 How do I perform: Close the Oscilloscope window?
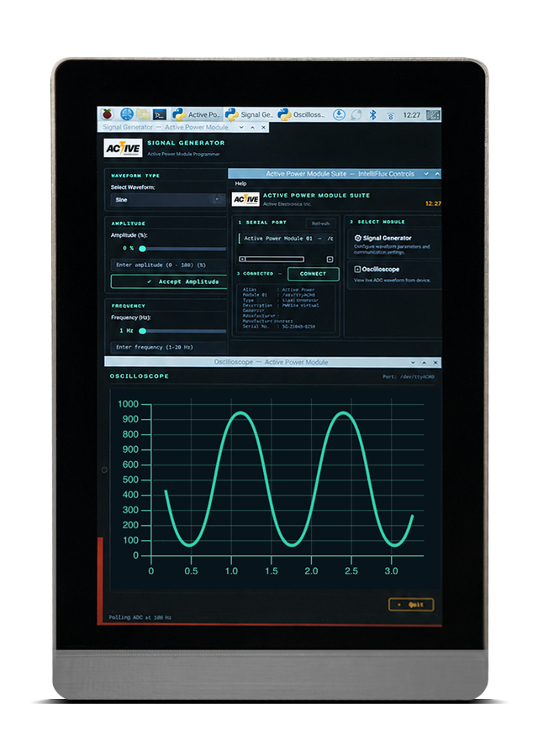point(435,362)
